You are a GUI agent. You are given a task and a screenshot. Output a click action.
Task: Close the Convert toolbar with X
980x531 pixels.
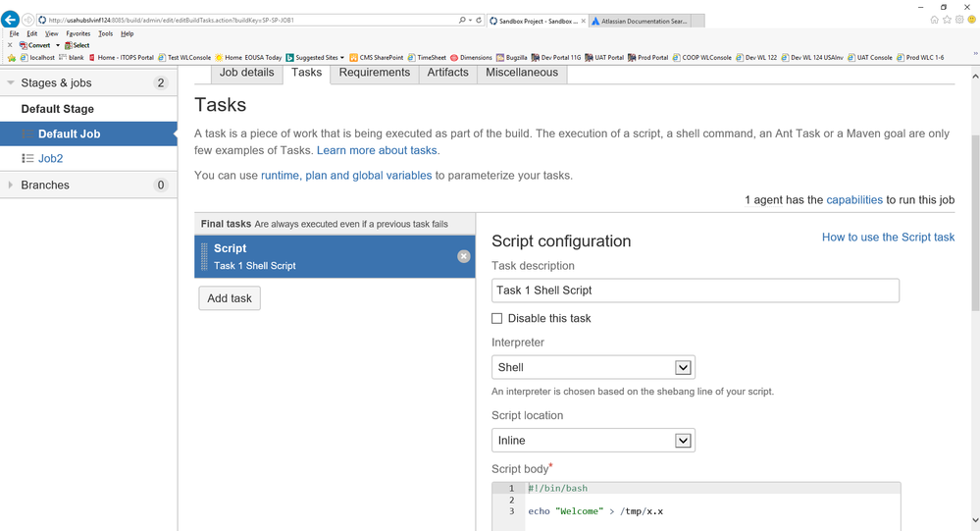tap(10, 45)
